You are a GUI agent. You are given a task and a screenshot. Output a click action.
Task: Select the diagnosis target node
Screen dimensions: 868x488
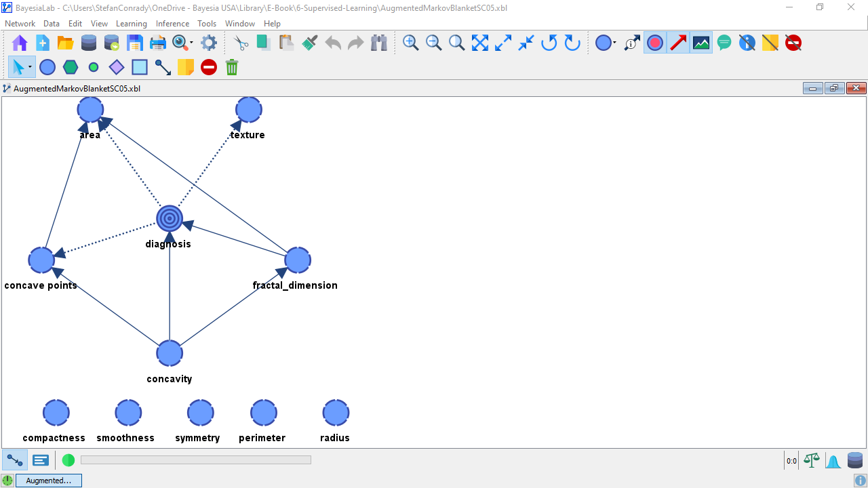click(170, 218)
